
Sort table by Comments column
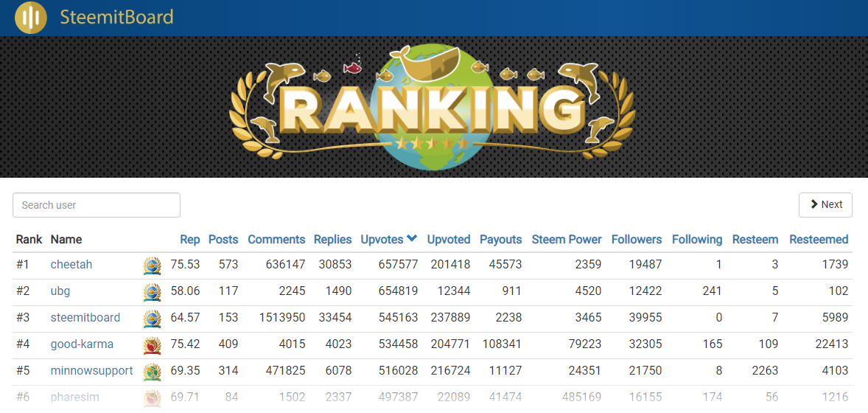(276, 240)
